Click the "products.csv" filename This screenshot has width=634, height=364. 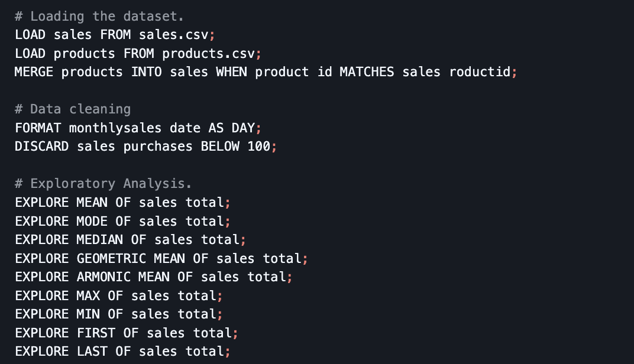point(209,54)
